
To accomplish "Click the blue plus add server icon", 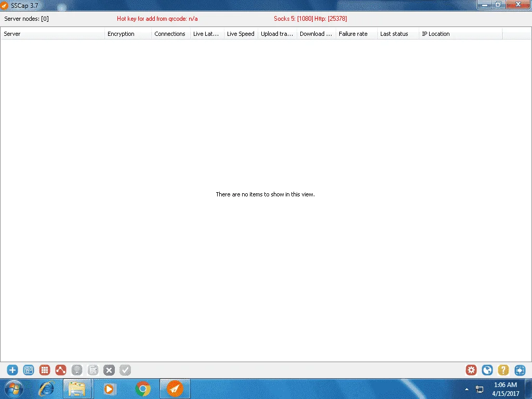I will (x=12, y=370).
